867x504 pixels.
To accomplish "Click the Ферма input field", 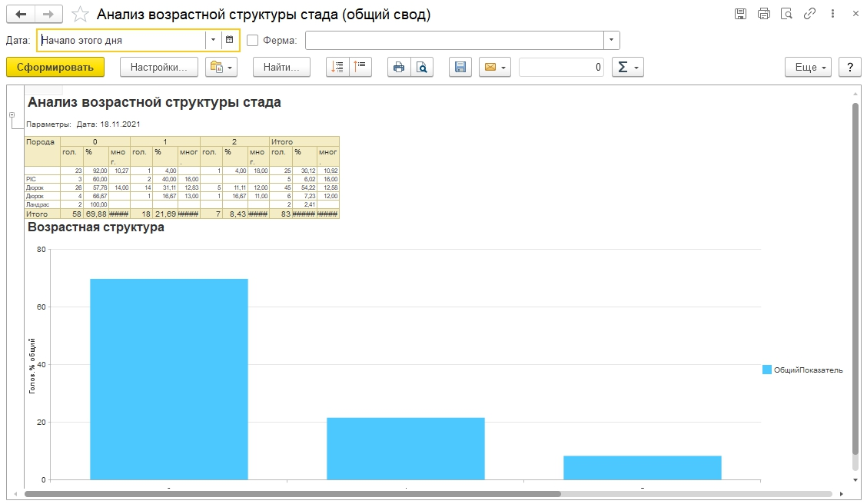I will click(453, 41).
